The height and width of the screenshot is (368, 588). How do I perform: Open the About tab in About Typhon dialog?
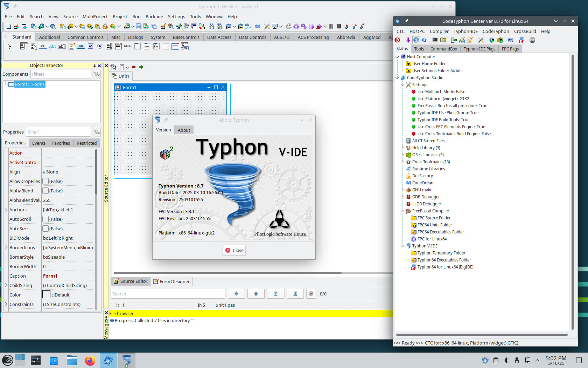tap(184, 130)
